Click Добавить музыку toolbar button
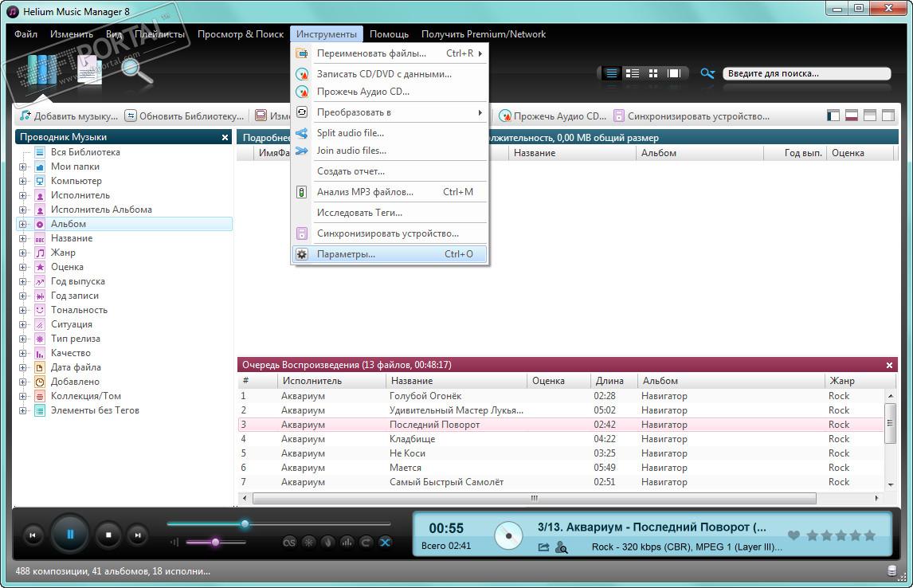The image size is (913, 588). point(69,116)
